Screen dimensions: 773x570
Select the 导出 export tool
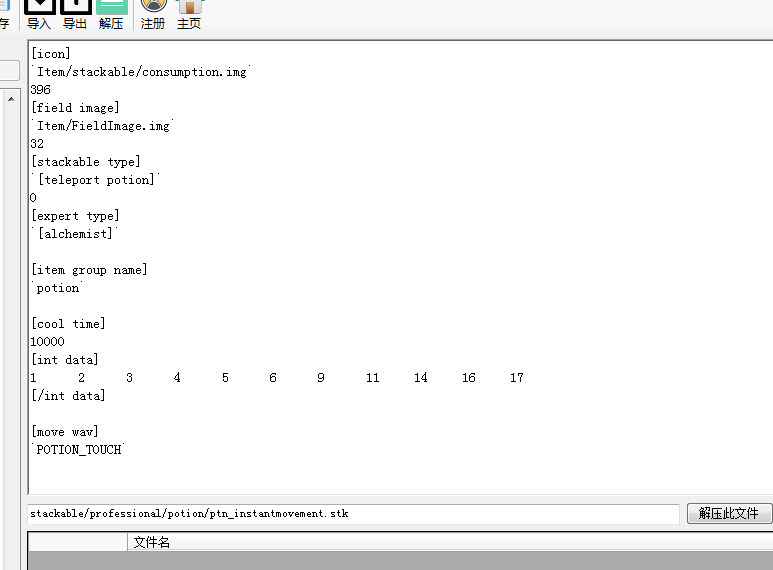(75, 15)
